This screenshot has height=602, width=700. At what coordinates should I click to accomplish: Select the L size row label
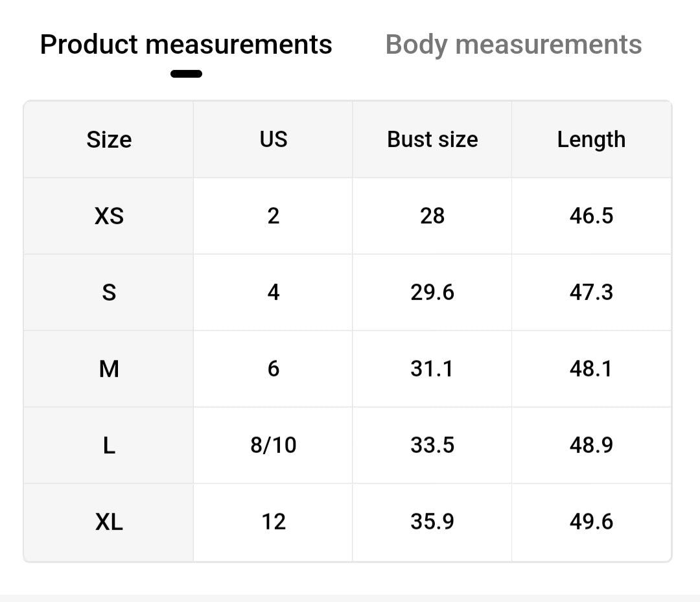[x=109, y=445]
